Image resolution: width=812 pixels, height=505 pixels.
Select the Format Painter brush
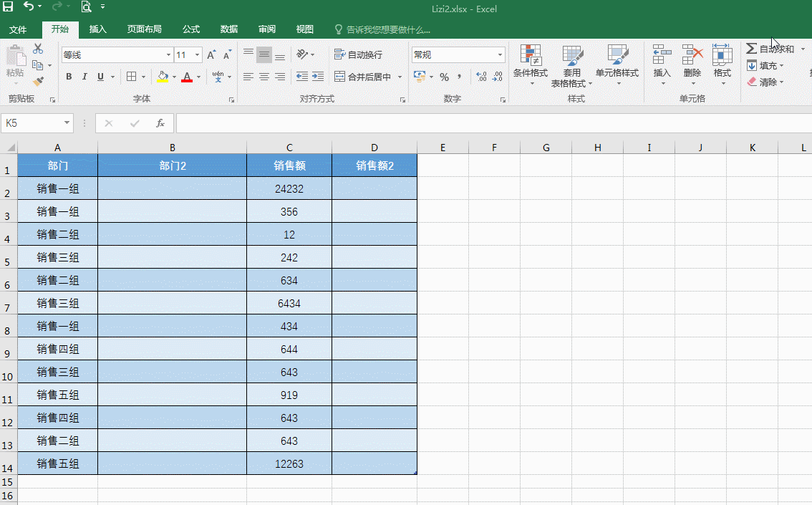point(38,81)
